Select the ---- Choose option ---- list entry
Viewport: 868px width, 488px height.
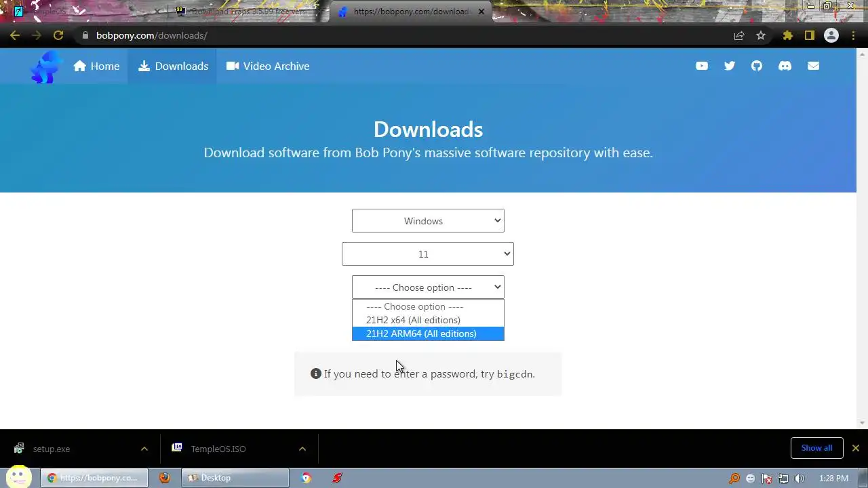click(428, 306)
